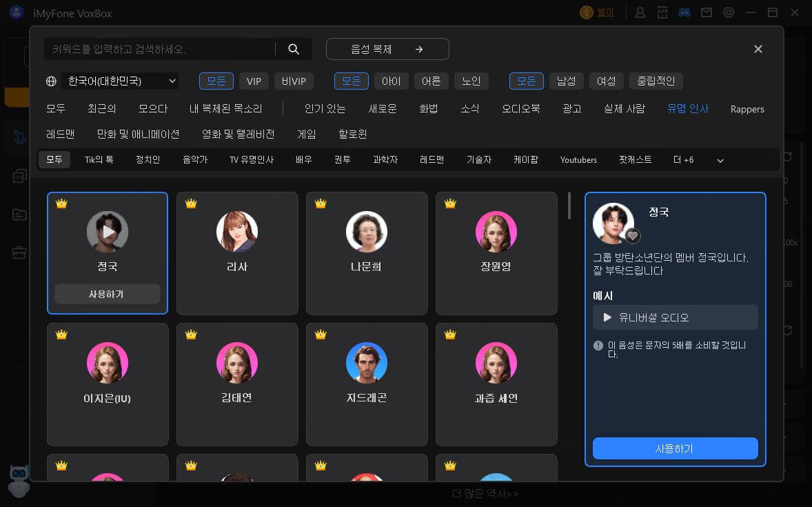Play the 유니버설 오디오 sample
The width and height of the screenshot is (812, 507).
coord(607,317)
